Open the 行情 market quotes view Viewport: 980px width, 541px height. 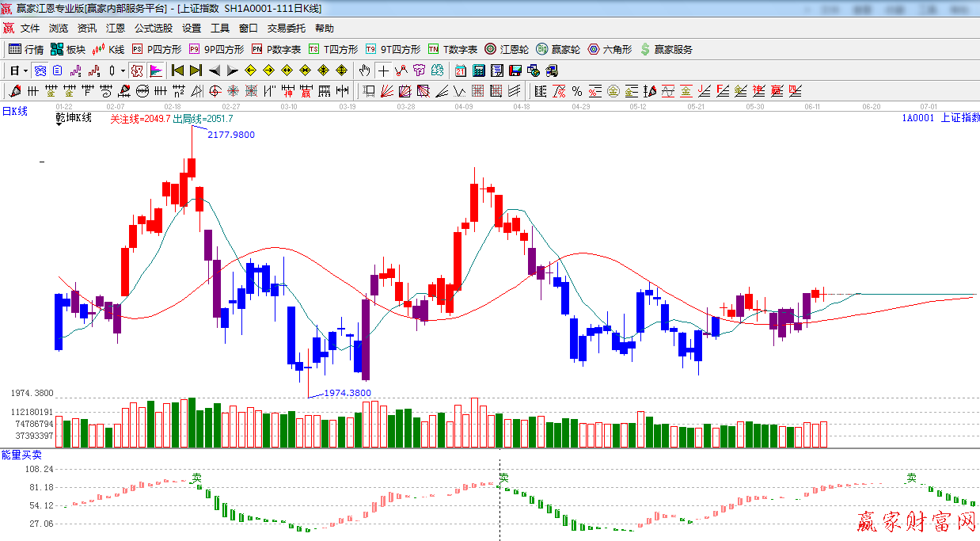[x=26, y=49]
